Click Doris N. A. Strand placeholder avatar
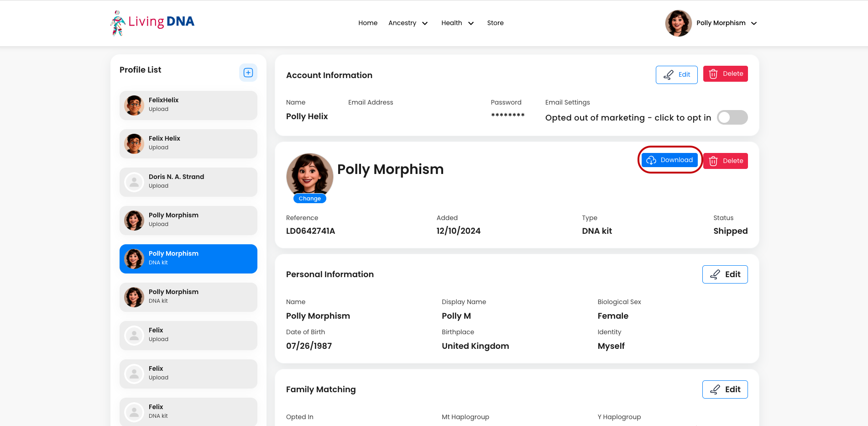The image size is (868, 426). point(134,182)
